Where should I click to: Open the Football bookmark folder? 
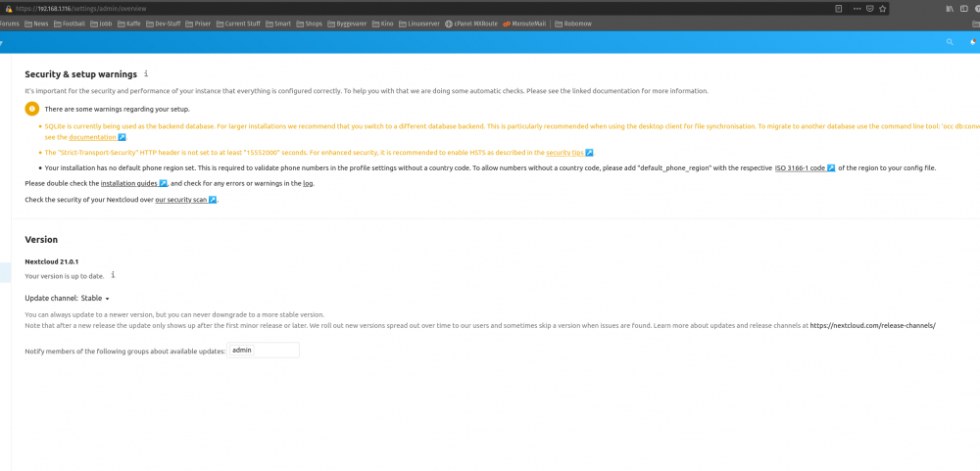coord(70,24)
